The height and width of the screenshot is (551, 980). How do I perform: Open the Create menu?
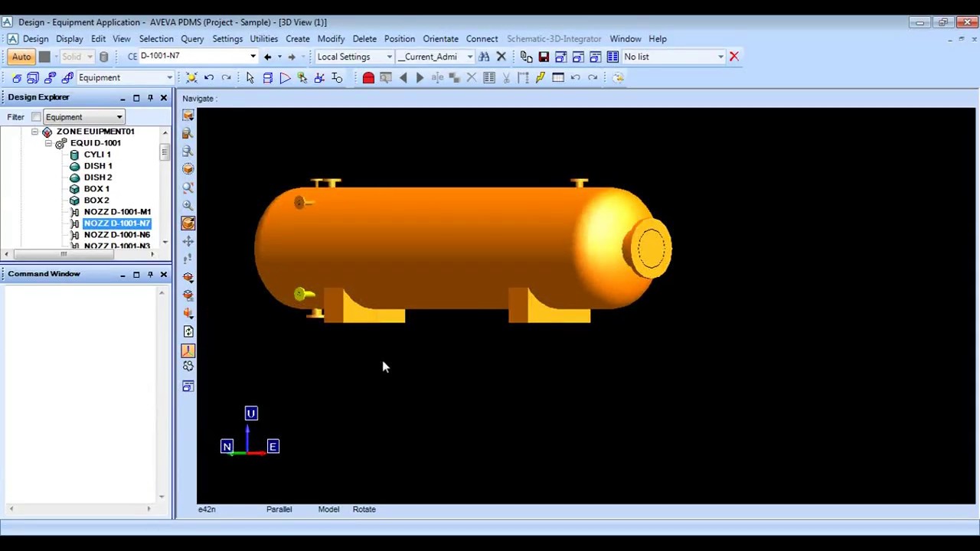298,39
